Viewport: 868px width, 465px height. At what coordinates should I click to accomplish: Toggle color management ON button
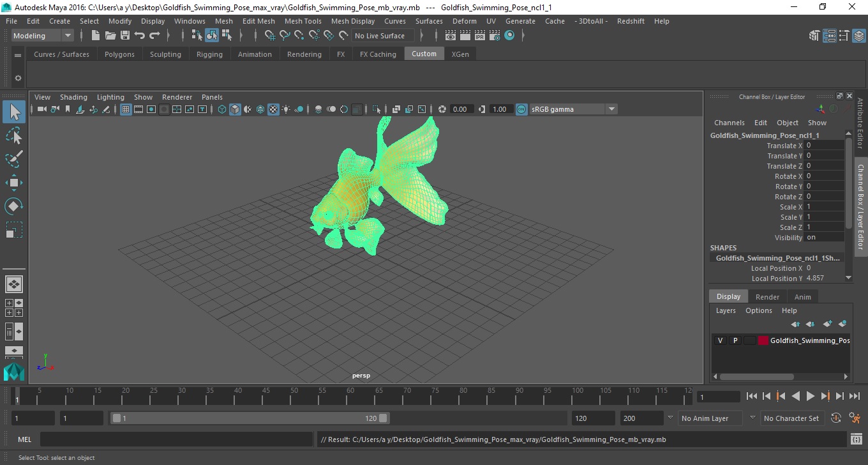[x=521, y=109]
